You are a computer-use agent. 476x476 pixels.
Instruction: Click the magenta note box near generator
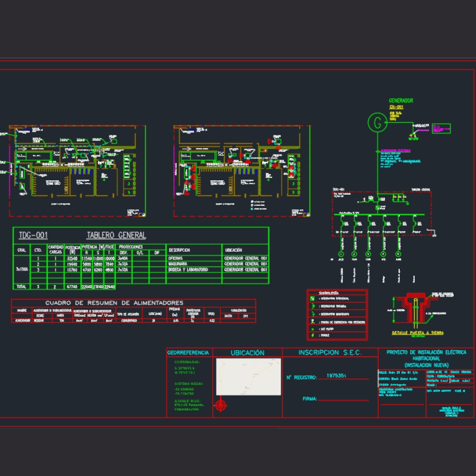coord(441,128)
